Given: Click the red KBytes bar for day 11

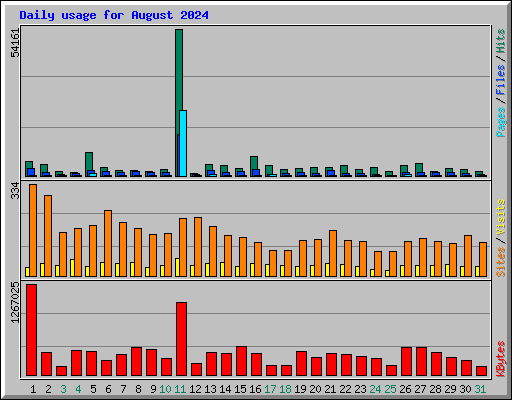Looking at the screenshot, I should point(181,339).
